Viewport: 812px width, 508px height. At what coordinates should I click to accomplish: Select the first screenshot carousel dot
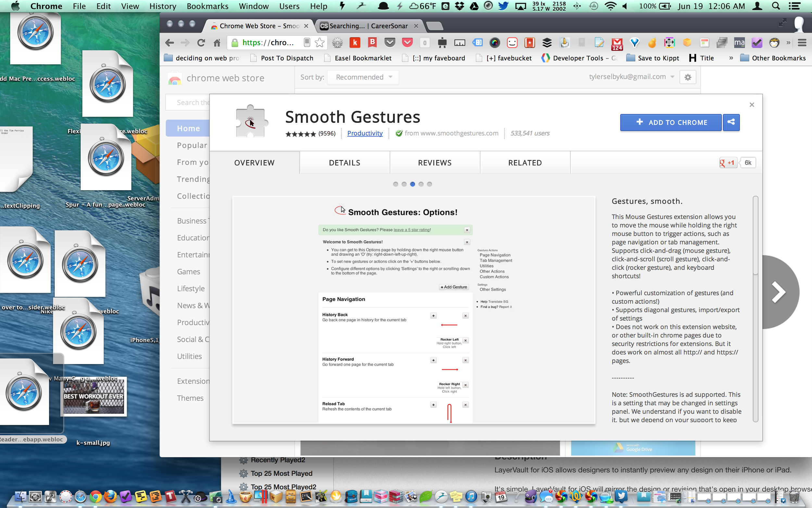point(395,184)
